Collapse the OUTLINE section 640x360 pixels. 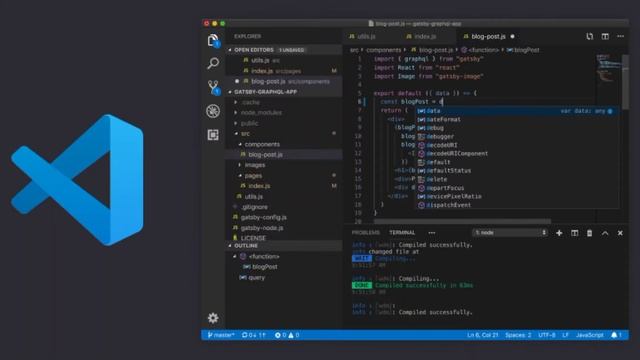point(284,246)
